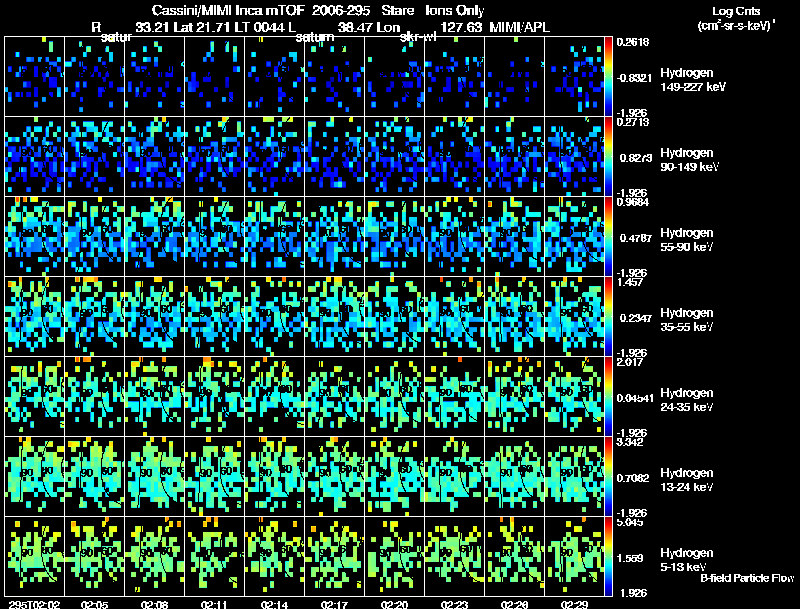Click the '38.47 Lon' header text
The image size is (800, 609).
[369, 27]
